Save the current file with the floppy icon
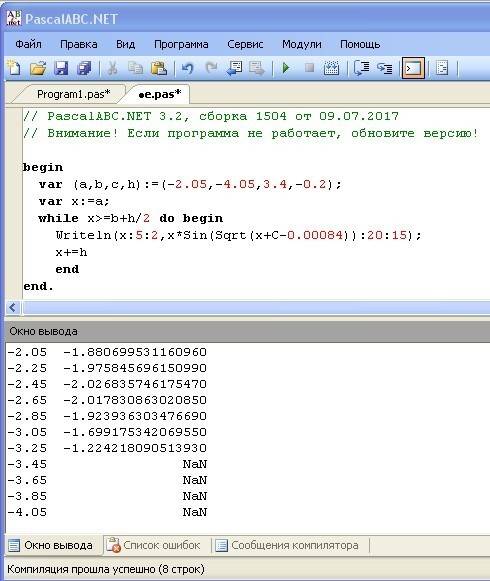This screenshot has width=490, height=581. click(x=61, y=69)
